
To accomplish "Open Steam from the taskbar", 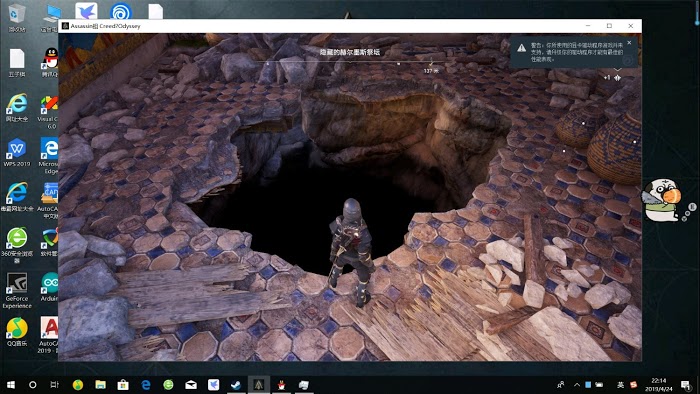I will (x=236, y=385).
